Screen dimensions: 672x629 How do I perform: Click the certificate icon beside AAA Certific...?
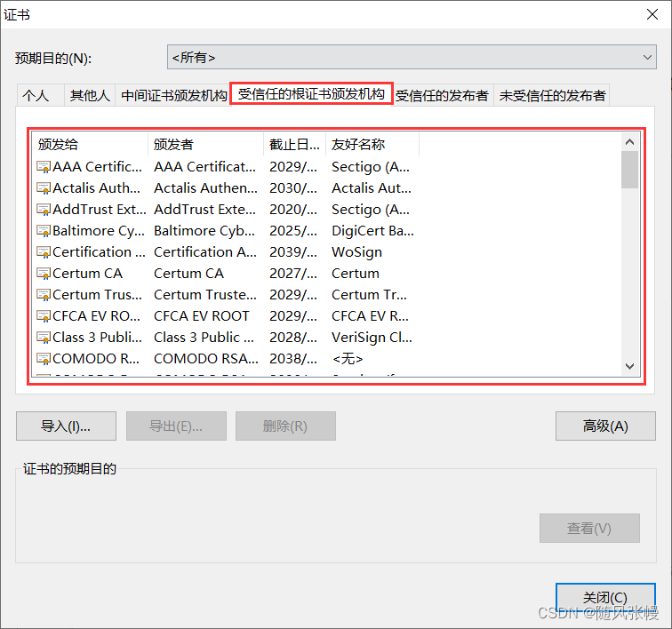click(44, 167)
